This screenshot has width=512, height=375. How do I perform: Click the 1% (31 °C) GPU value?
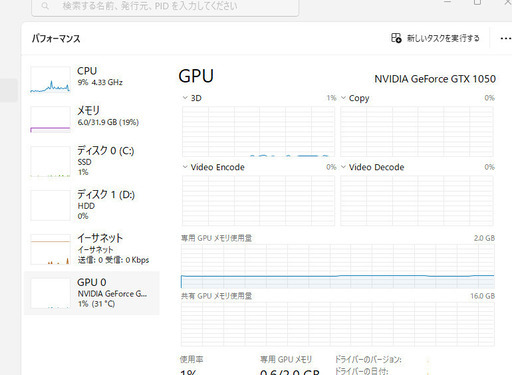tap(96, 304)
